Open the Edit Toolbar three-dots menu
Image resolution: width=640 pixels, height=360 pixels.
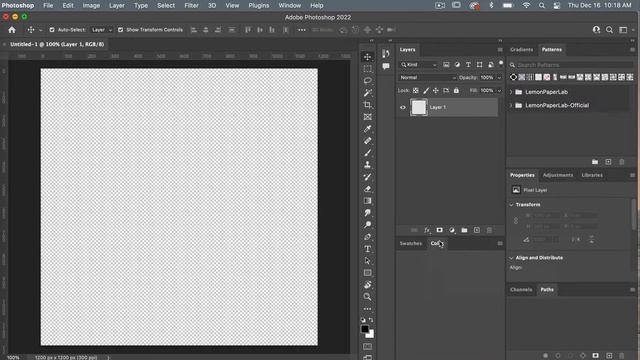coord(367,309)
